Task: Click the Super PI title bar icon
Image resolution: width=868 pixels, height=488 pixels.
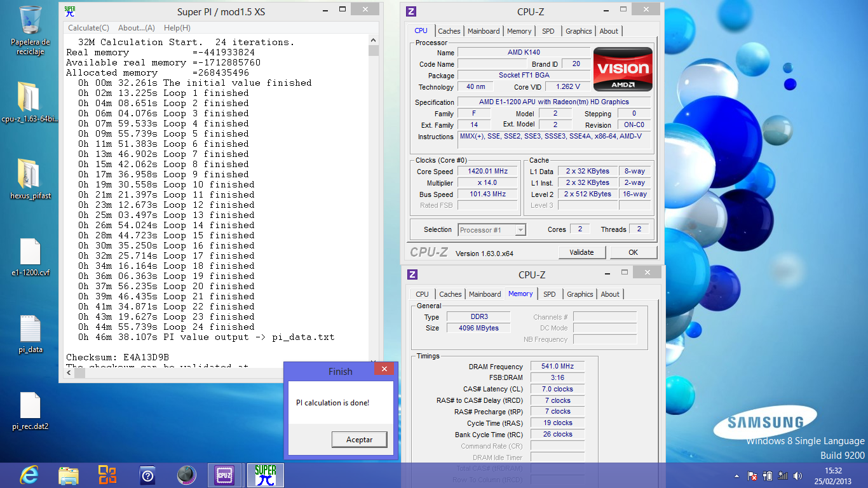Action: [70, 11]
